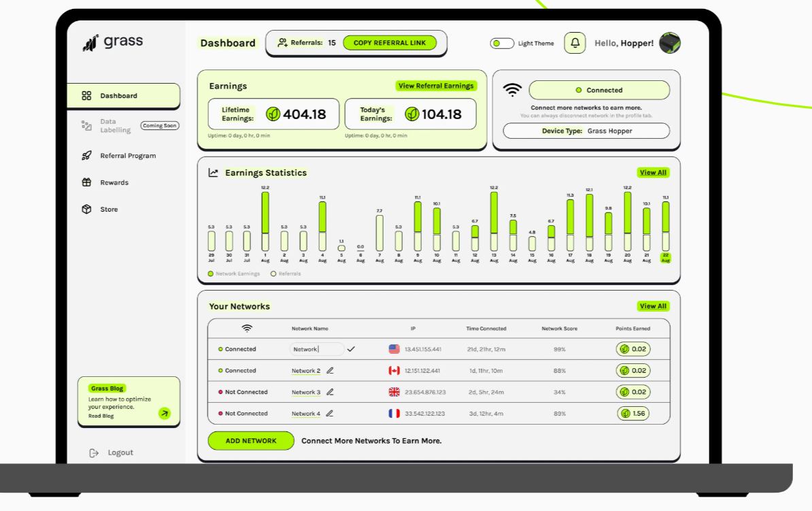
Task: Click the Connected status button
Action: coord(599,90)
